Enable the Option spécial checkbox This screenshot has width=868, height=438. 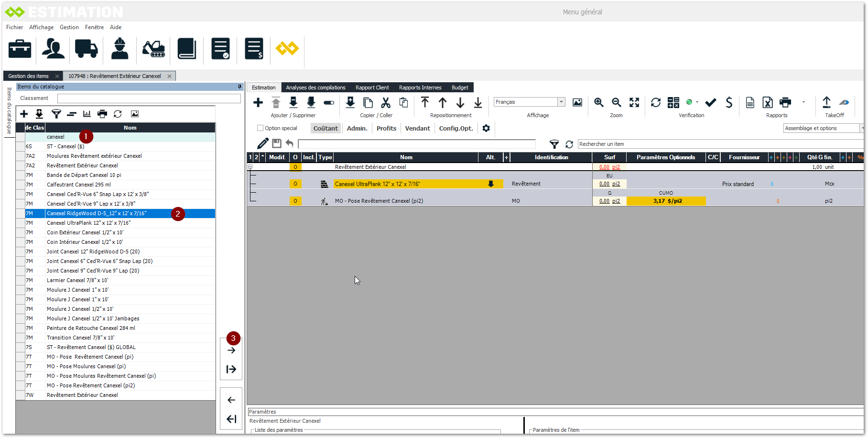click(x=260, y=128)
